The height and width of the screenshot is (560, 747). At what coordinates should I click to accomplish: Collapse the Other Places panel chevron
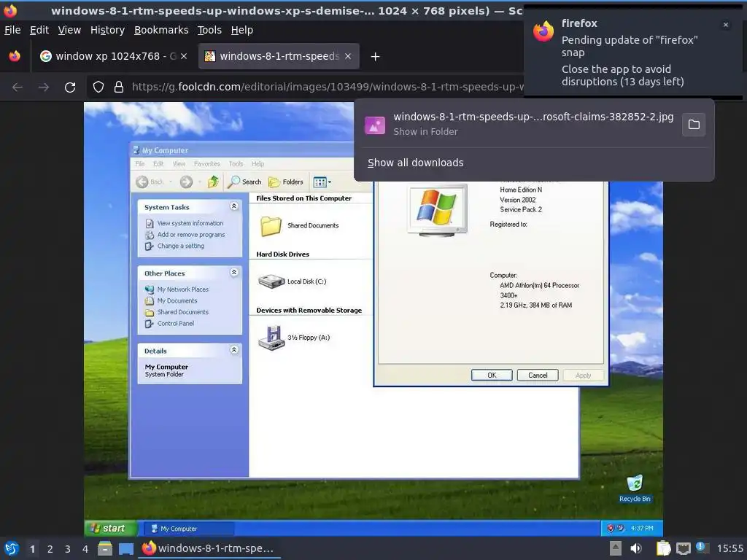[x=234, y=273]
